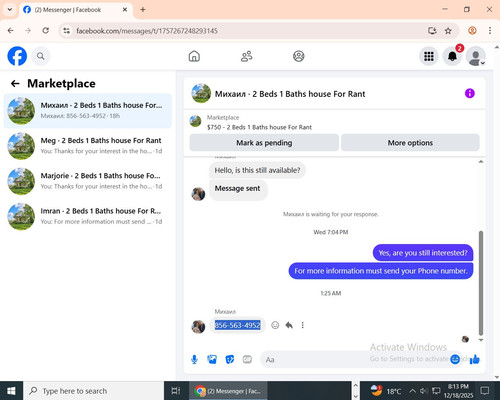Click the Mark as pending button
500x400 pixels.
coord(264,143)
